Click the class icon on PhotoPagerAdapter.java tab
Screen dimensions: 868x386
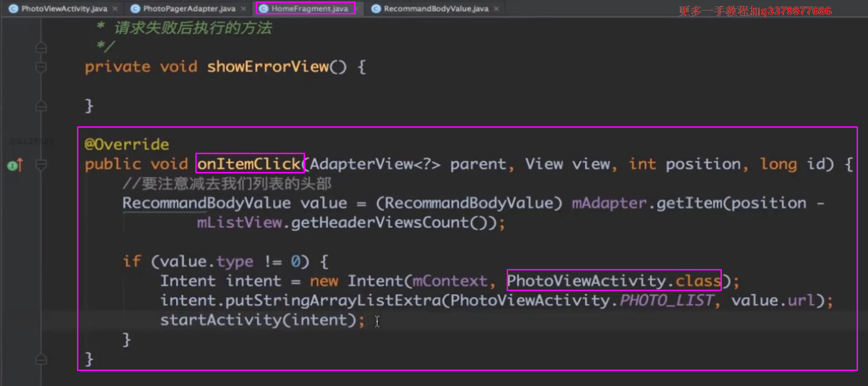pyautogui.click(x=135, y=9)
